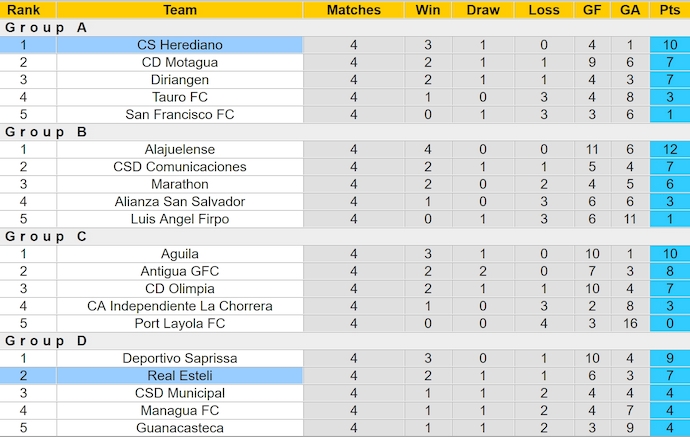Click Luis Angel Firpo team name
690x437 pixels.
pyautogui.click(x=180, y=219)
